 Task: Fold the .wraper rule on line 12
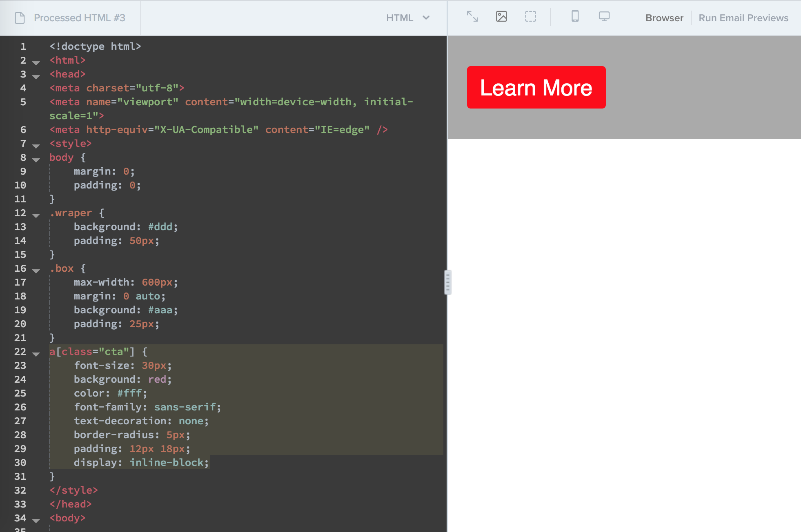tap(36, 215)
